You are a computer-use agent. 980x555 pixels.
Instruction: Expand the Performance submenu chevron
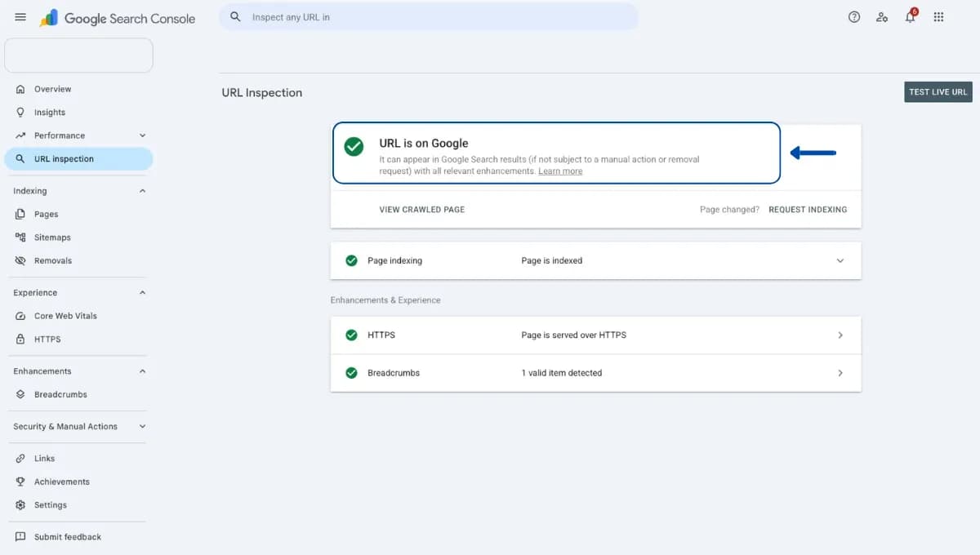(x=142, y=135)
